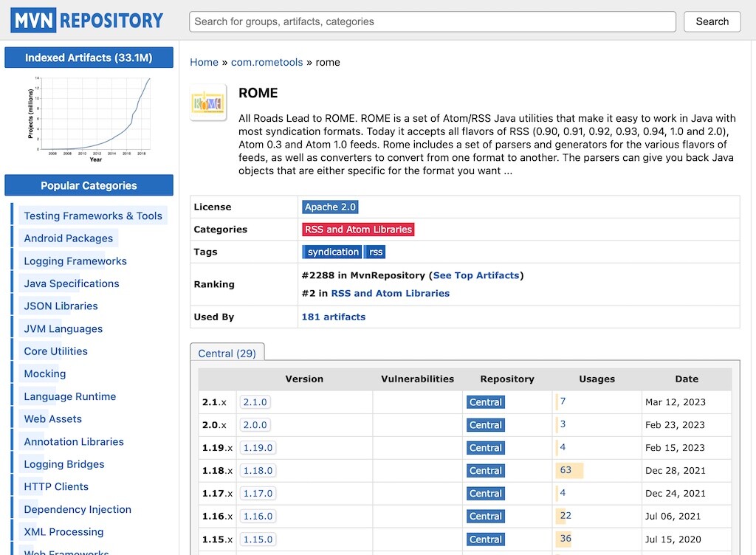756x555 pixels.
Task: Open usages count 36 for 1.15.0
Action: pos(566,538)
